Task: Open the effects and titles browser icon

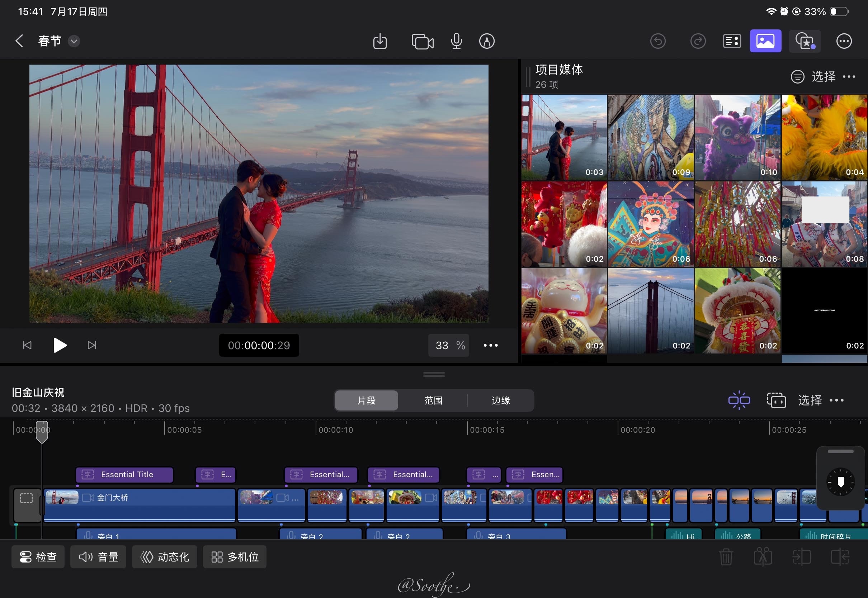Action: [805, 41]
